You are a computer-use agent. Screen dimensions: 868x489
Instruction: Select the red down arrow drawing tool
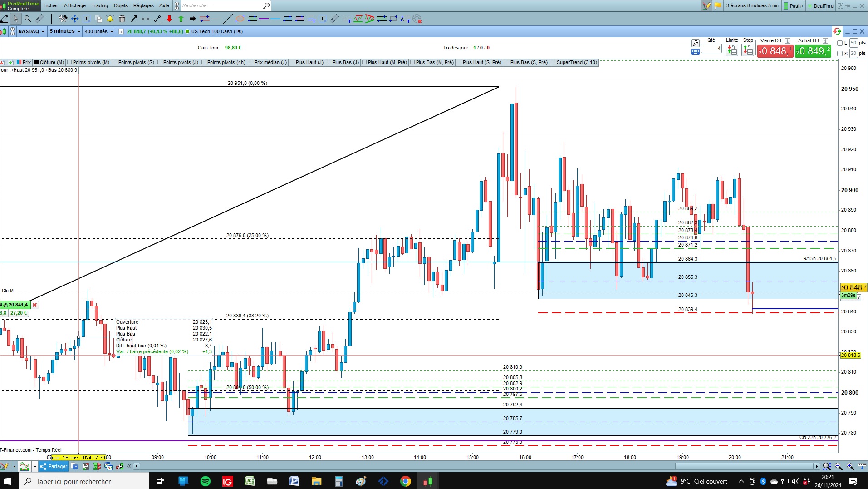[x=169, y=19]
